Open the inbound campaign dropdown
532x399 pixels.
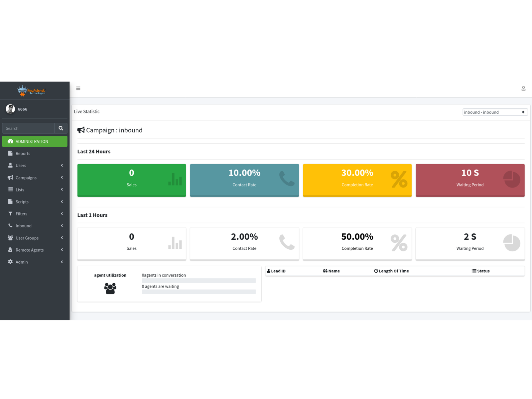pos(494,112)
